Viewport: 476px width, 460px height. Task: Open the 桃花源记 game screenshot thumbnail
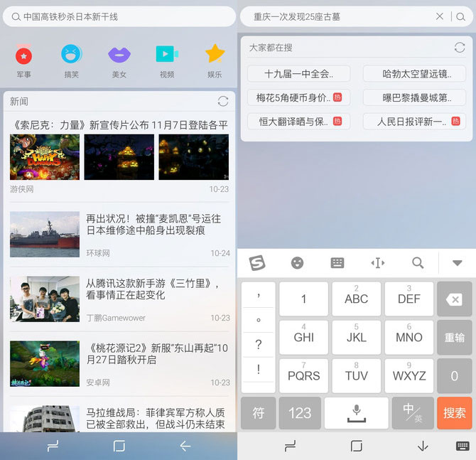click(45, 364)
